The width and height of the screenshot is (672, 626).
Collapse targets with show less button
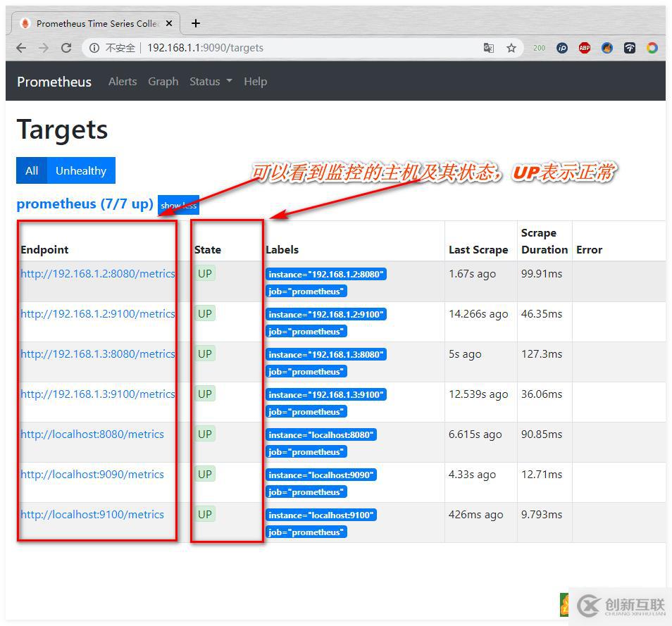click(178, 205)
